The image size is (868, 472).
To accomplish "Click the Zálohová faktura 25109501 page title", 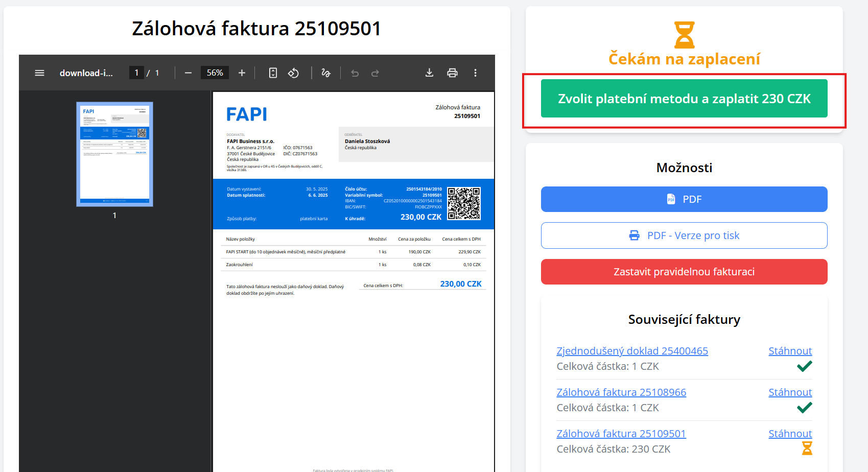I will (256, 29).
